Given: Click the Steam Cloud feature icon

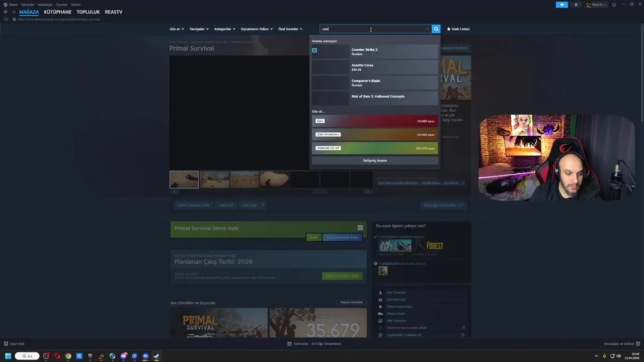Looking at the screenshot, I should point(380,314).
